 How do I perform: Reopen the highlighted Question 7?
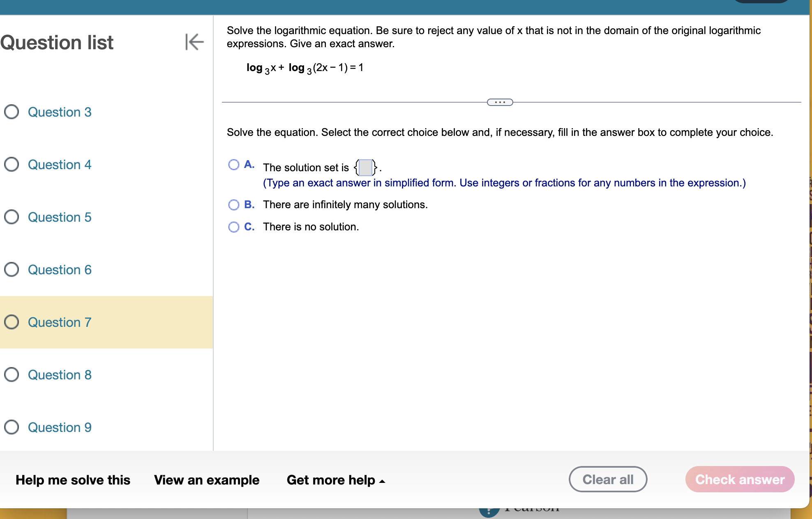pos(60,322)
